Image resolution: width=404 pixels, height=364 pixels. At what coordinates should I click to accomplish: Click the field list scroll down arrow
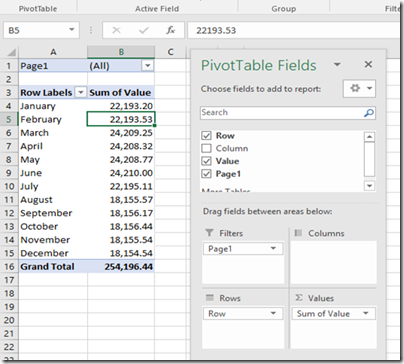pyautogui.click(x=369, y=186)
